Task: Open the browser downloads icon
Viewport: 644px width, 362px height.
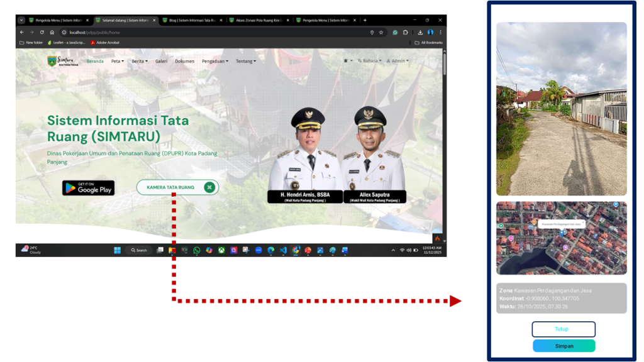Action: pyautogui.click(x=420, y=32)
